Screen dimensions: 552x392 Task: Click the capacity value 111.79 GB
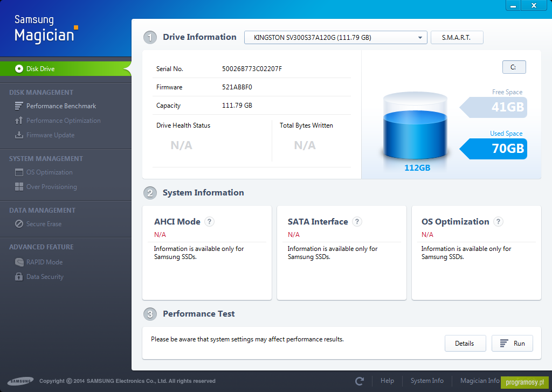pyautogui.click(x=237, y=106)
